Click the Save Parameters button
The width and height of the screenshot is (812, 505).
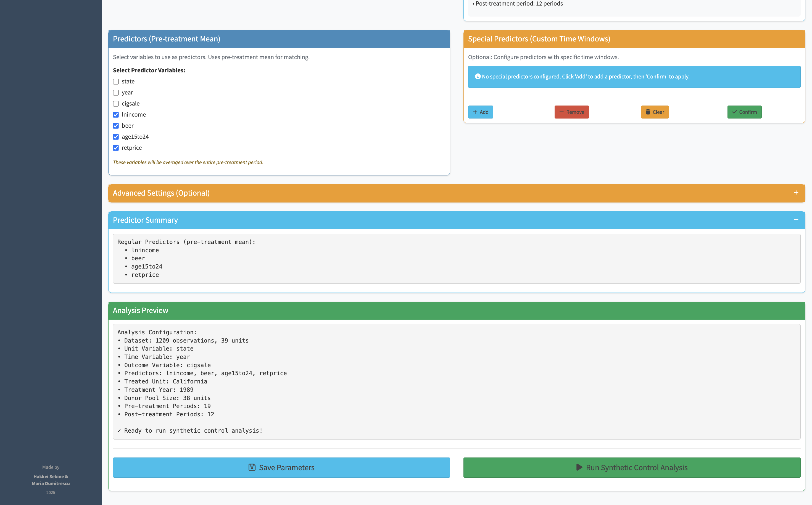pyautogui.click(x=281, y=468)
